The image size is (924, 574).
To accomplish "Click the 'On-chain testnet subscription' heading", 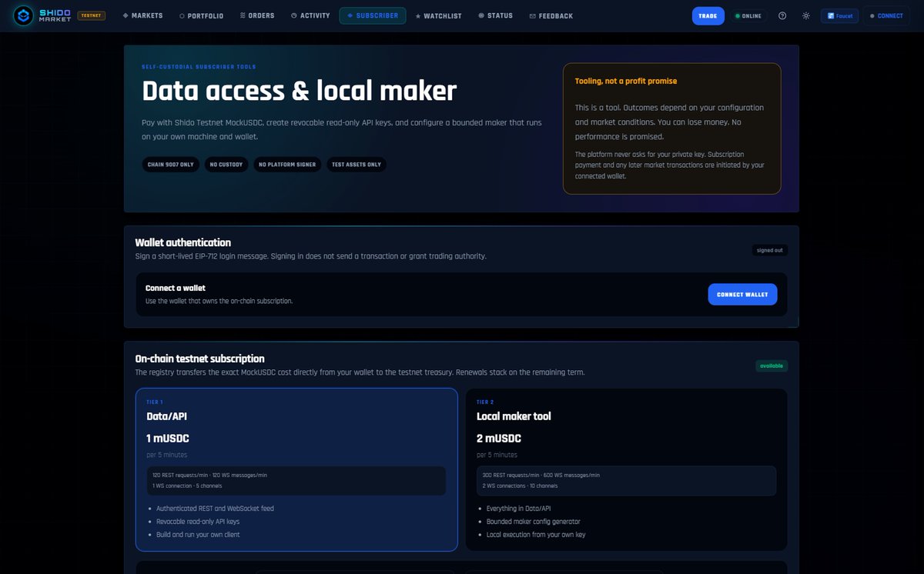I will click(200, 359).
